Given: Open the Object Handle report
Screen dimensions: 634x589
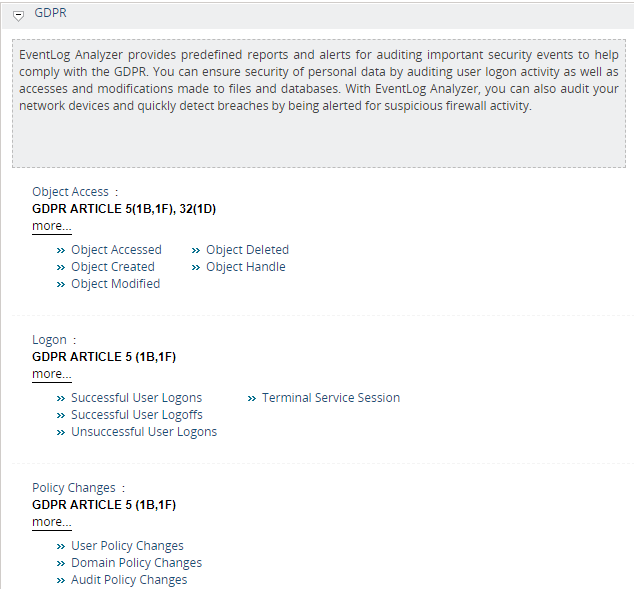Looking at the screenshot, I should 245,267.
